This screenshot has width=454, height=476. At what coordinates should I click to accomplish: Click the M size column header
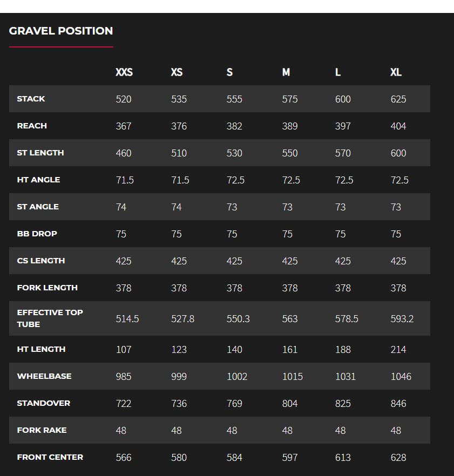(286, 72)
